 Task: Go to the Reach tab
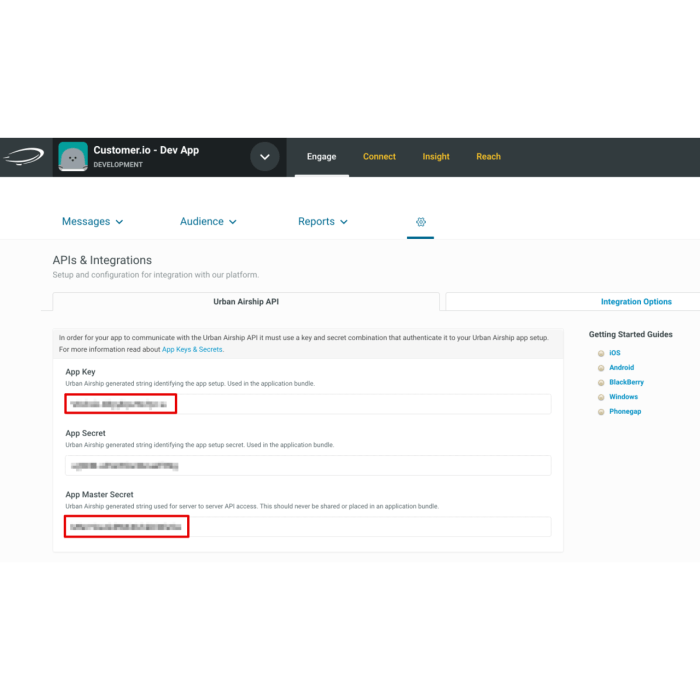click(x=488, y=157)
